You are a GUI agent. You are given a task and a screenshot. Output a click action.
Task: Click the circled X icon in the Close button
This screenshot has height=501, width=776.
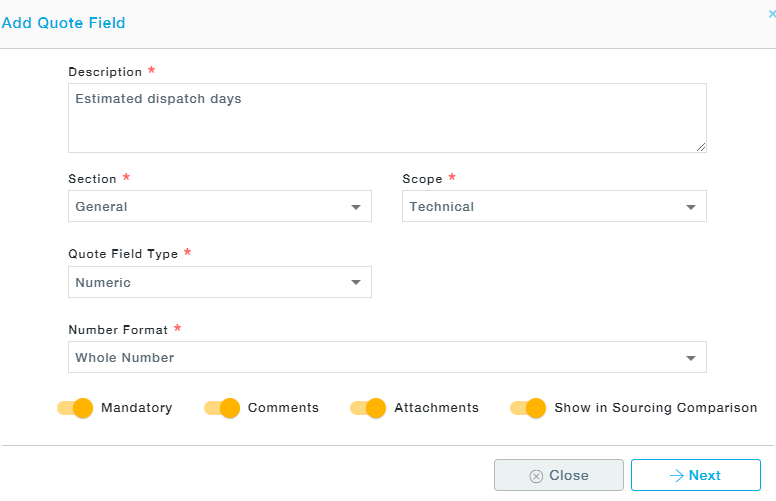(536, 476)
